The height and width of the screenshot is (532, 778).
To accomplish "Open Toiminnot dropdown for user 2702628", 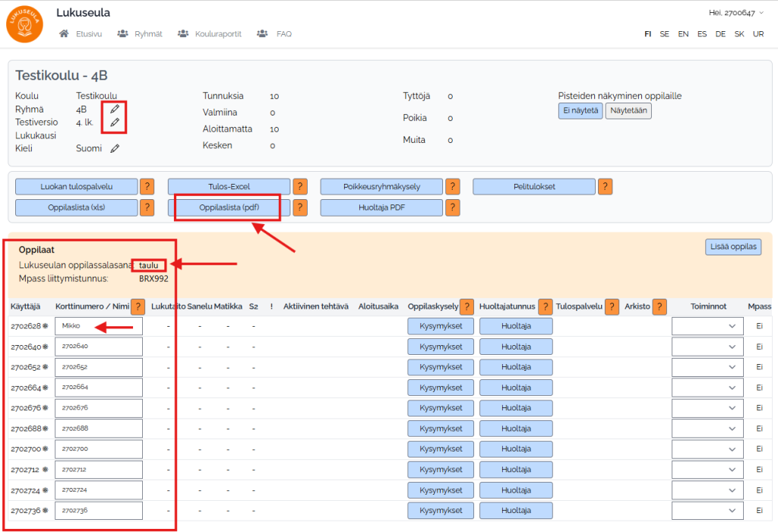I will tap(707, 326).
